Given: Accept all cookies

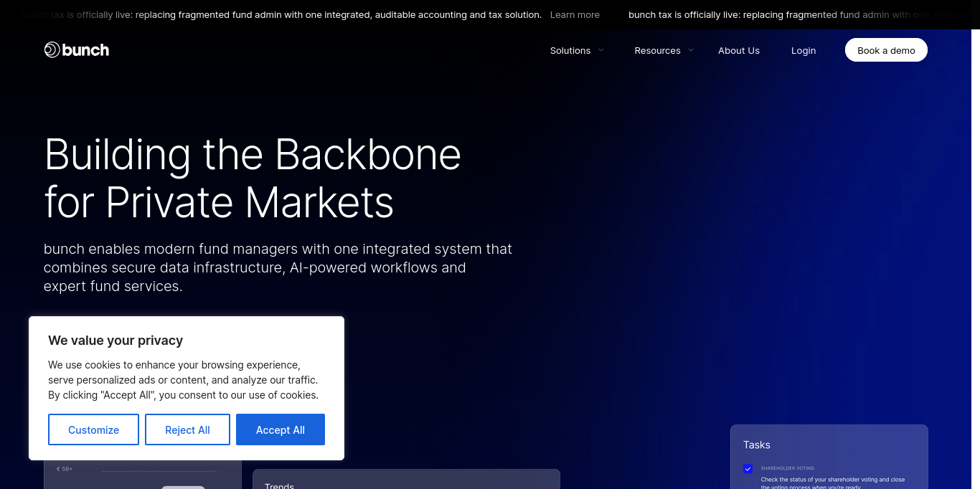Looking at the screenshot, I should click(x=281, y=429).
